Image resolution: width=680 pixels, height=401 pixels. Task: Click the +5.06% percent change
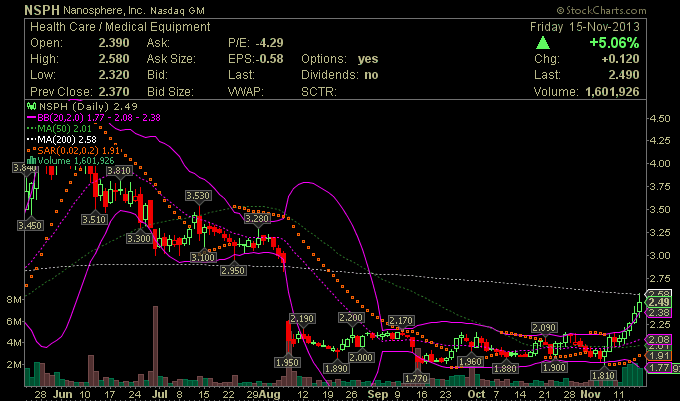[x=614, y=43]
